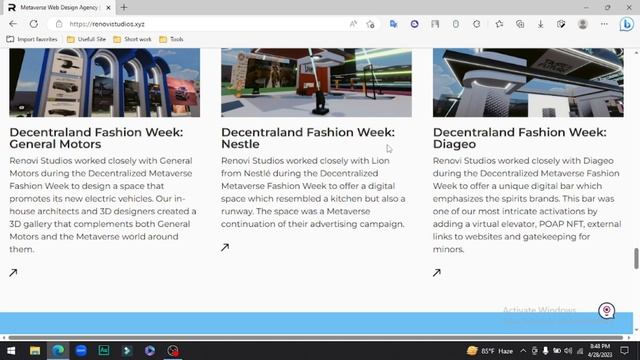The width and height of the screenshot is (640, 360).
Task: Go back with the browser back arrow
Action: point(13,24)
